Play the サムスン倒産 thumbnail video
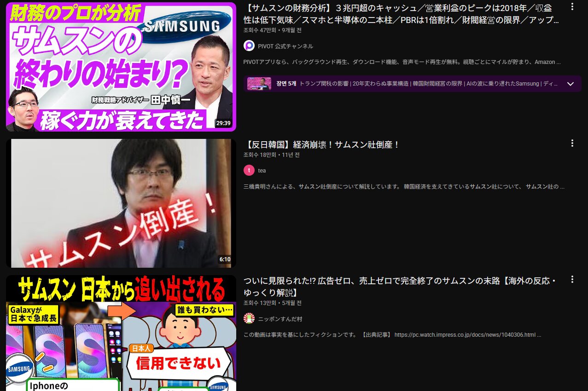This screenshot has height=391, width=588. point(121,203)
